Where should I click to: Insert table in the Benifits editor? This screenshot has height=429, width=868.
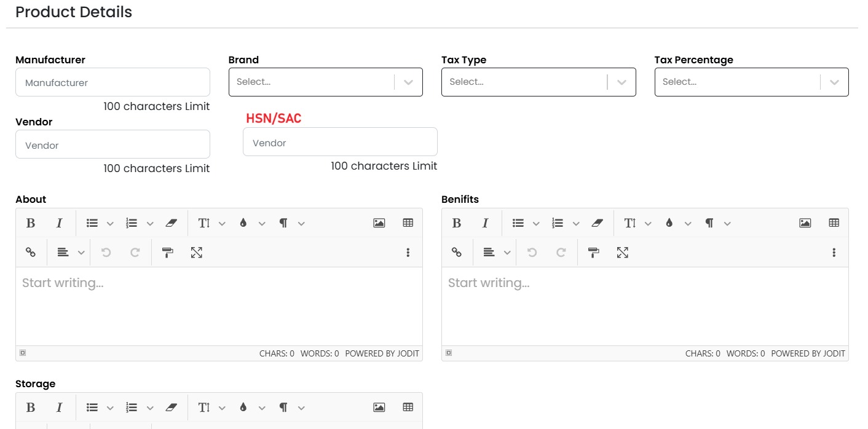click(834, 223)
